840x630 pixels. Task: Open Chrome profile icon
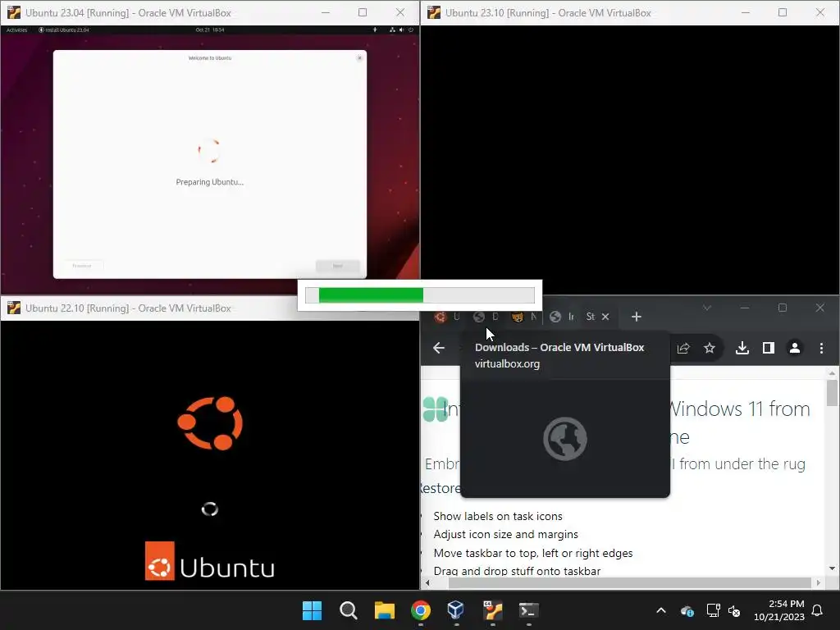[794, 348]
